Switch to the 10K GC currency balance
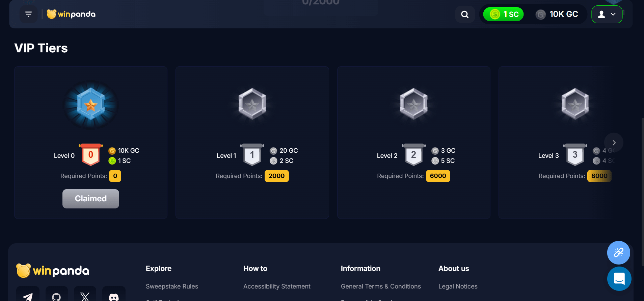Image resolution: width=644 pixels, height=301 pixels. (x=557, y=14)
